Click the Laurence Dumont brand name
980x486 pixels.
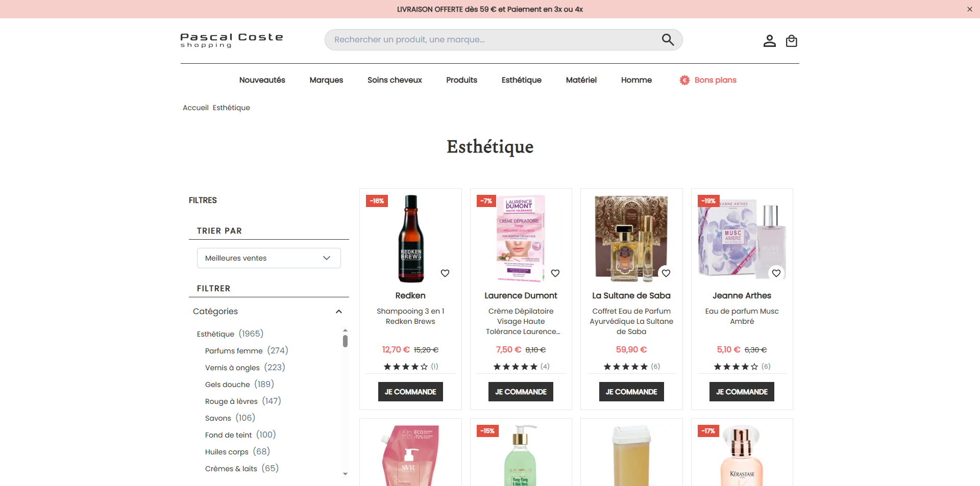[x=521, y=296]
